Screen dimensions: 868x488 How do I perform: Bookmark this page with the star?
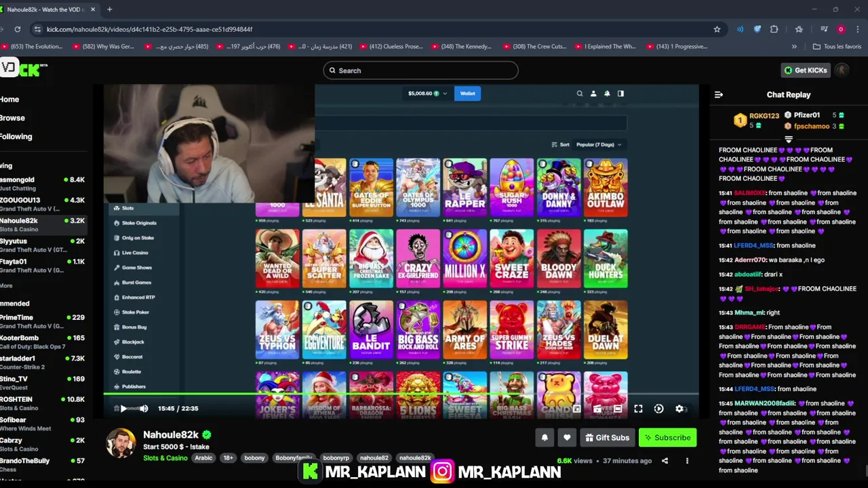pos(717,29)
